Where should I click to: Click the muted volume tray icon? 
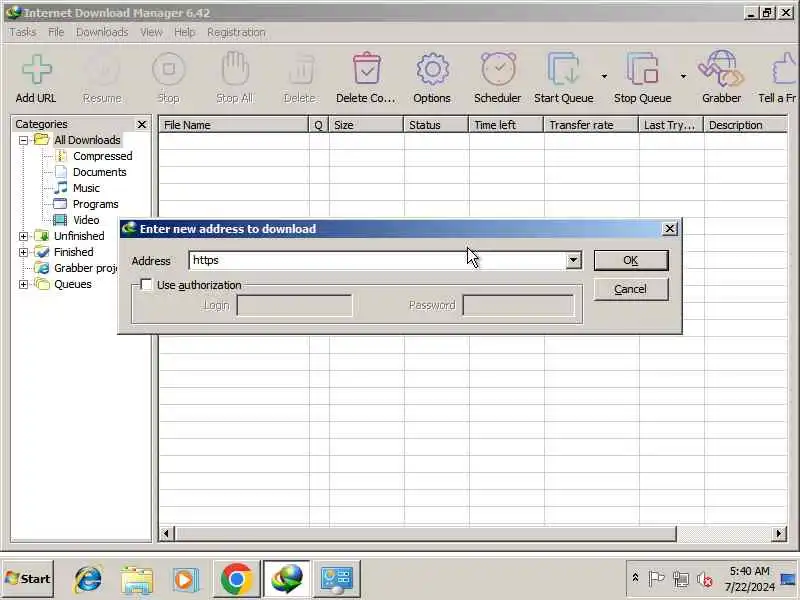(x=705, y=579)
